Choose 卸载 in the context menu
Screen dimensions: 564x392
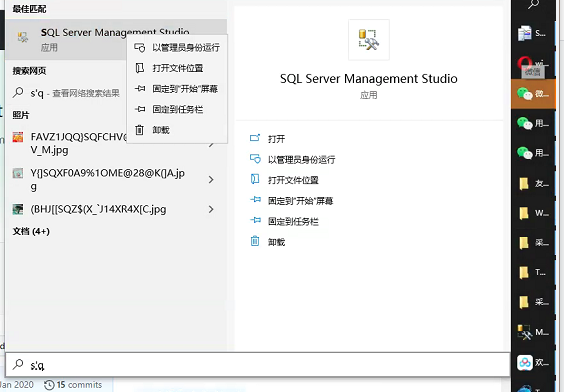177,129
